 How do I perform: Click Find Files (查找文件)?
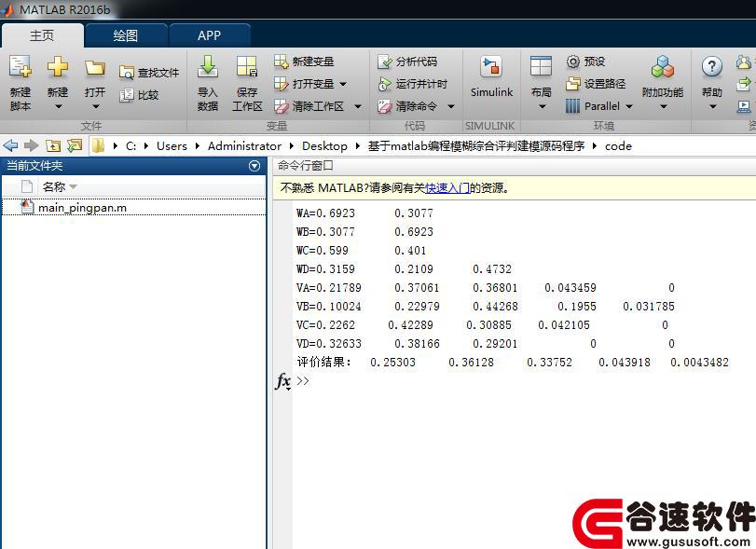tap(149, 73)
